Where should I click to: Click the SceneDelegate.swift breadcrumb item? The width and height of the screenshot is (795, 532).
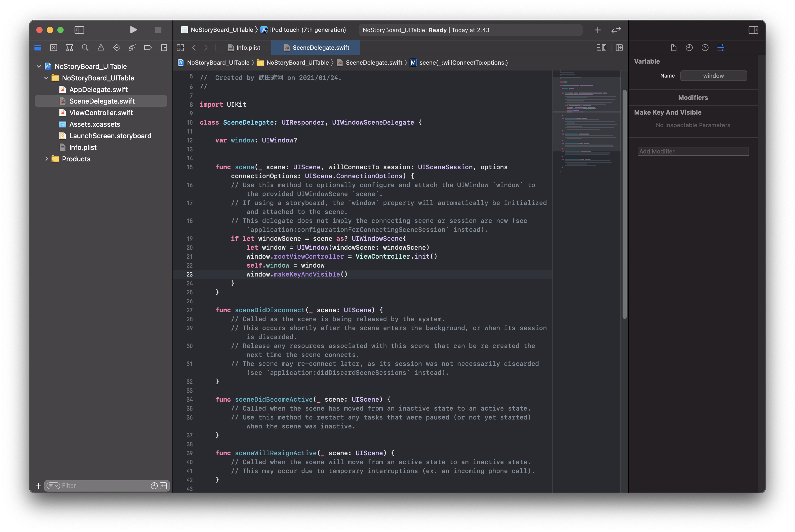click(x=373, y=63)
